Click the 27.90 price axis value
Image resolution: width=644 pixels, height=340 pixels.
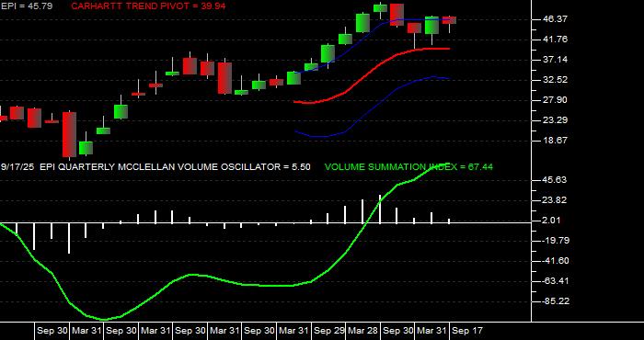(x=555, y=100)
